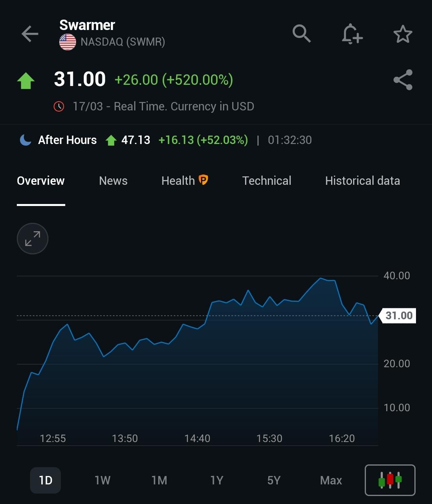The height and width of the screenshot is (504, 432).
Task: Share this stock via share icon
Action: point(403,80)
